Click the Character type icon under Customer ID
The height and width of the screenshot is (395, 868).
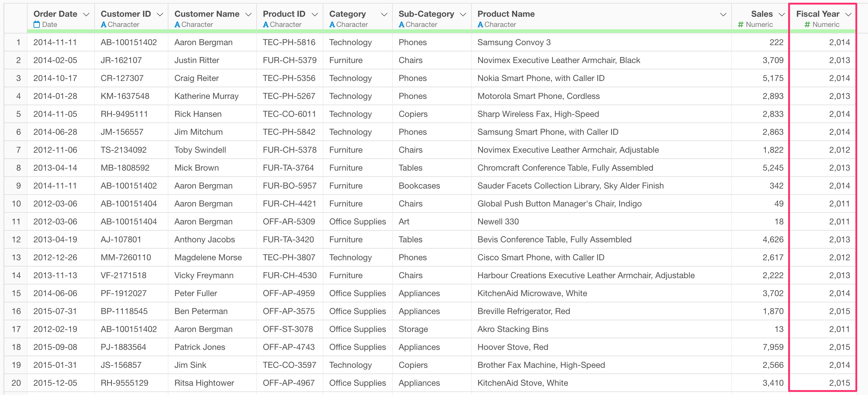(103, 25)
